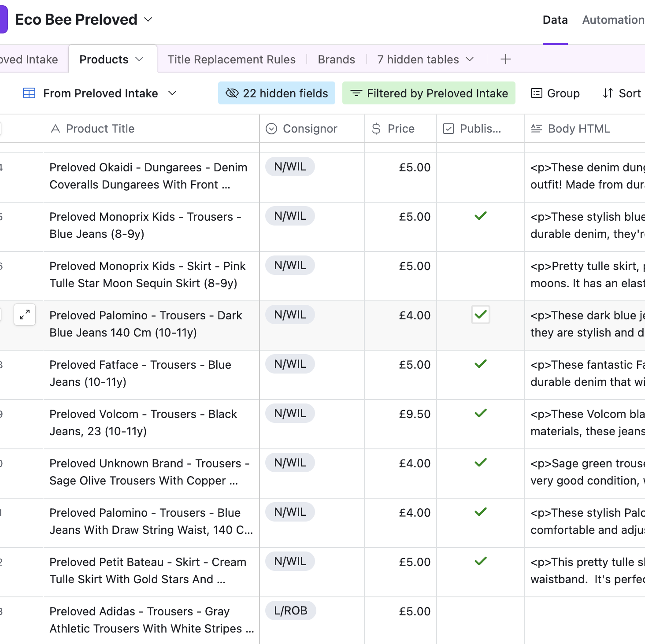Open the 7 hidden tables dropdown
Viewport: 645px width, 644px height.
tap(425, 59)
